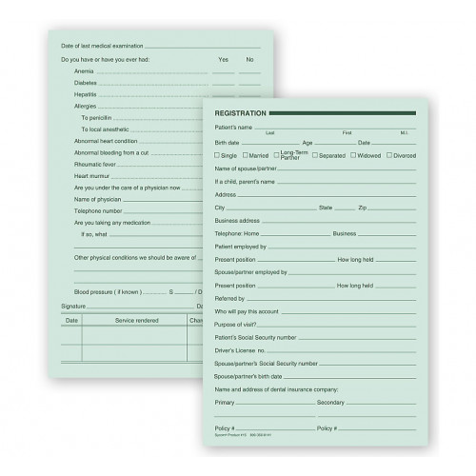
Task: Click the Driver's License no. line
Action: pos(341,351)
